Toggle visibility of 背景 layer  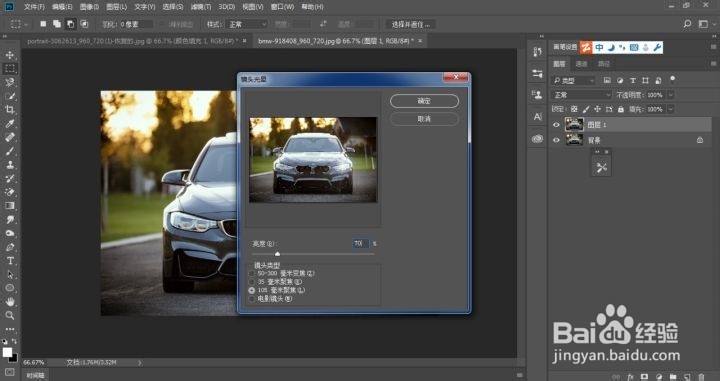[557, 140]
